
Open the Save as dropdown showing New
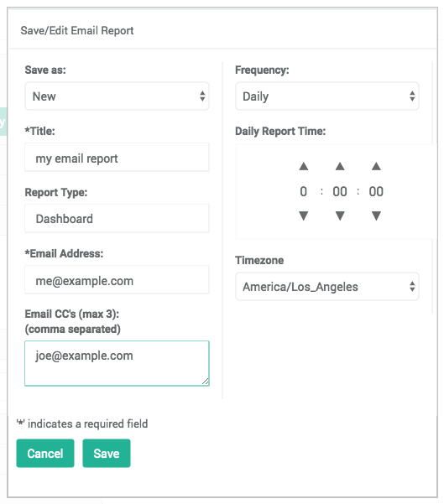117,96
